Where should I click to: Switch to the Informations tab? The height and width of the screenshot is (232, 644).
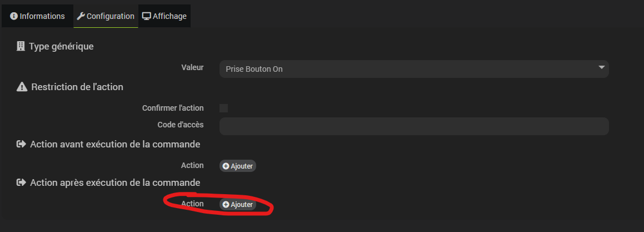click(37, 16)
